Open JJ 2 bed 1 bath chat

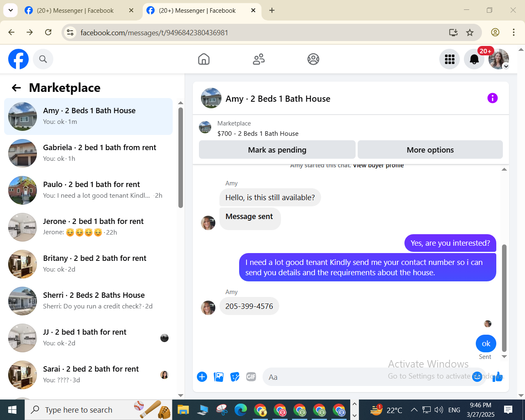coord(88,338)
